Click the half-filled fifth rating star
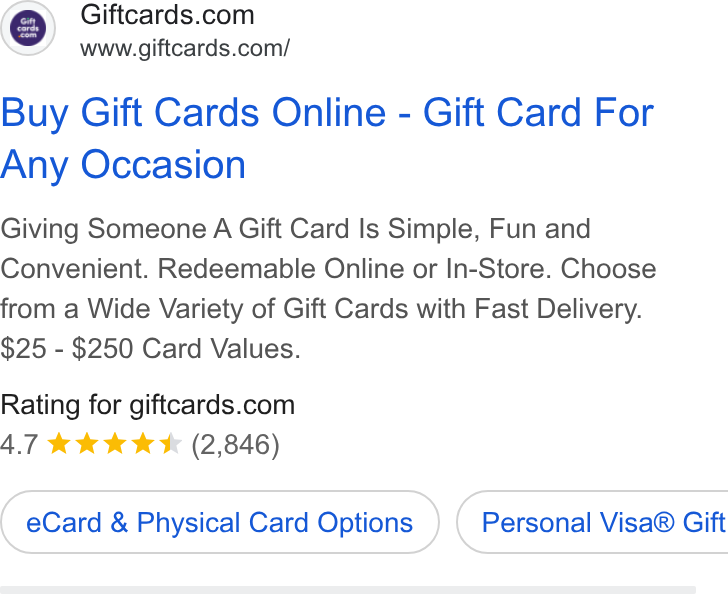Viewport: 728px width, 594px height. click(170, 443)
